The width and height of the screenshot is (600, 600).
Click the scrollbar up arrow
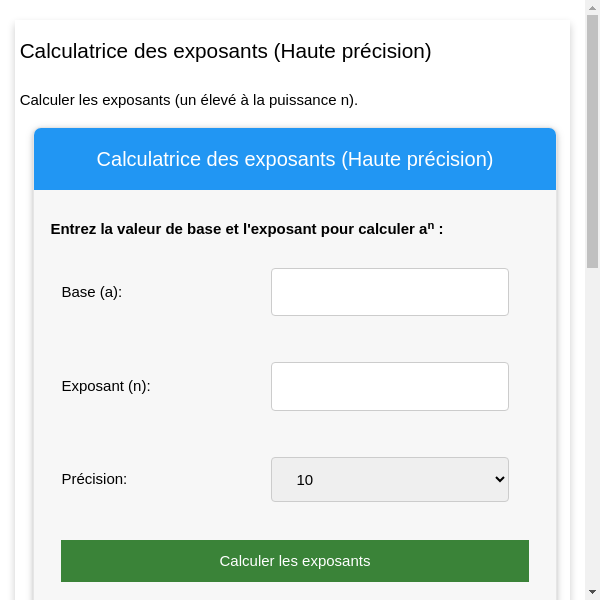coord(592,7)
